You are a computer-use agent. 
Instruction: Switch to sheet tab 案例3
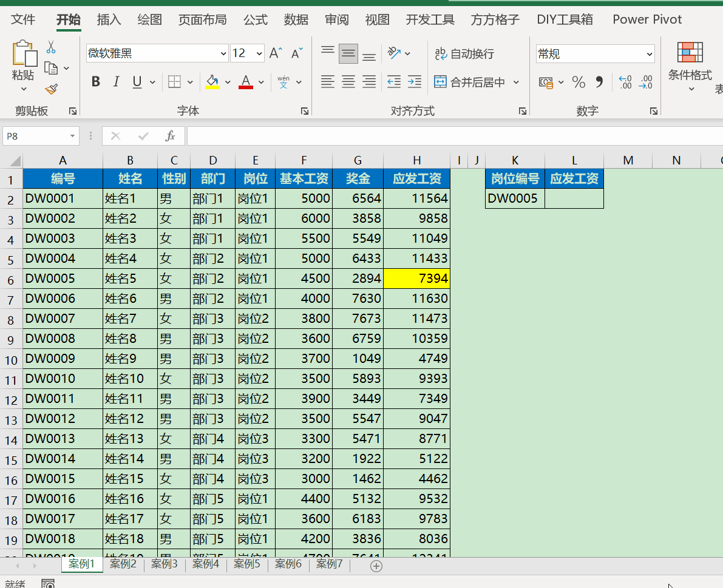[x=164, y=564]
